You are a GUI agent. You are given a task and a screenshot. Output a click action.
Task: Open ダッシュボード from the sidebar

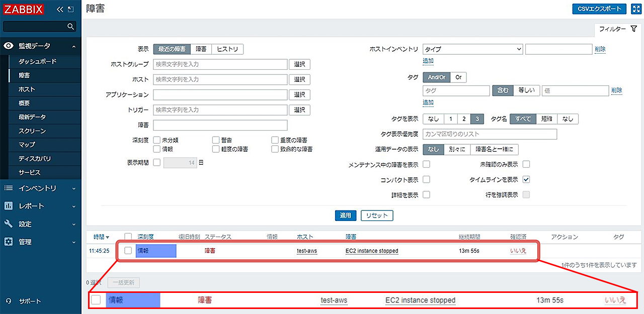(x=38, y=61)
